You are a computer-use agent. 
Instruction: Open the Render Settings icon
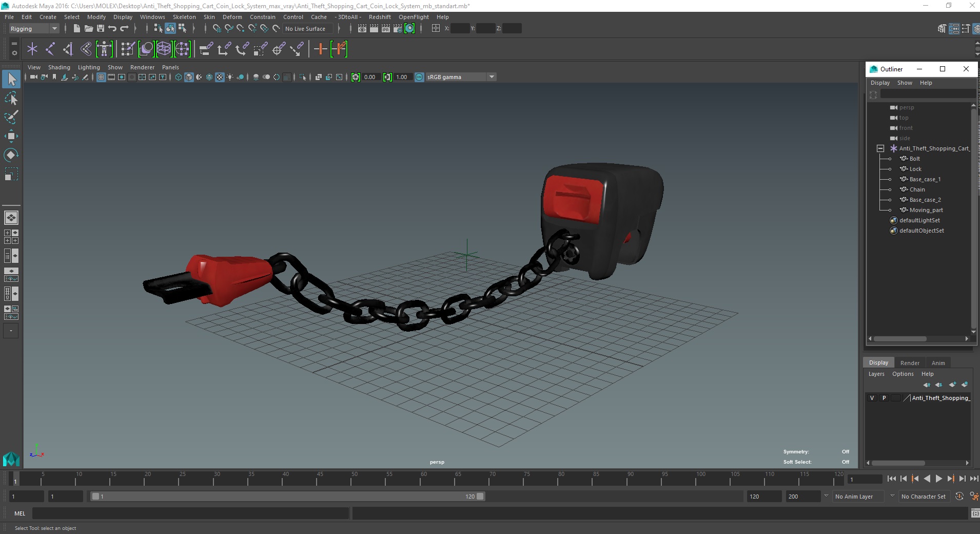click(398, 29)
